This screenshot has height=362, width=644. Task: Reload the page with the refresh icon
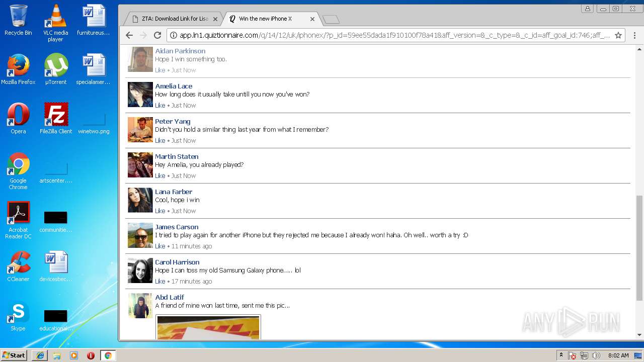157,35
